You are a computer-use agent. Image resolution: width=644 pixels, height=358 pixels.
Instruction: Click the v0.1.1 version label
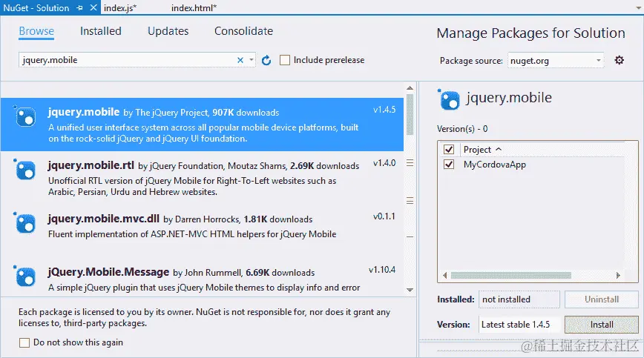point(384,216)
